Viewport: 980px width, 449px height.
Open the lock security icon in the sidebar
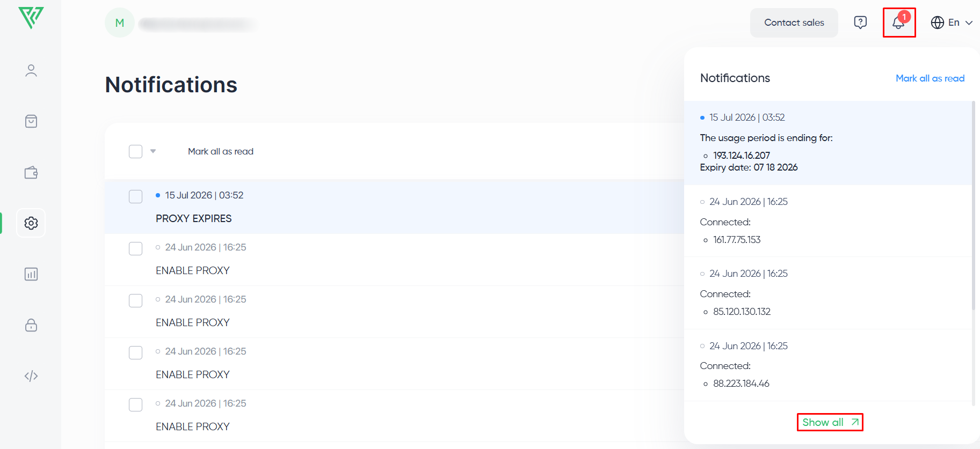[31, 325]
